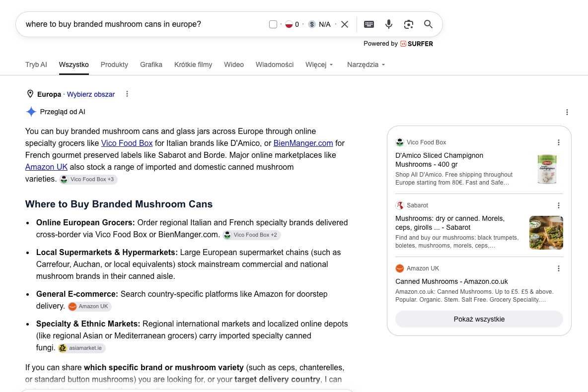Viewport: 588px width, 392px height.
Task: Click the Vico Food Box +2 source chip
Action: pyautogui.click(x=252, y=235)
